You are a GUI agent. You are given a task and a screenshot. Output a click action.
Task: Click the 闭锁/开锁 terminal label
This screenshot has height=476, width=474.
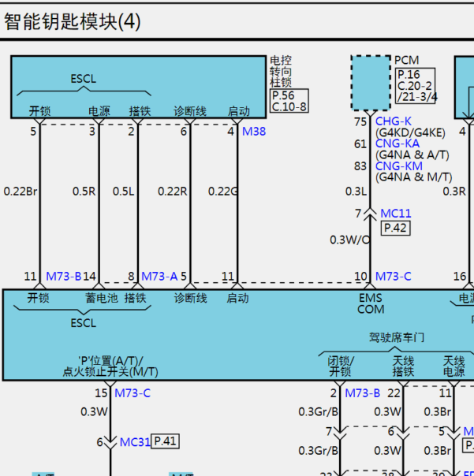(x=341, y=366)
